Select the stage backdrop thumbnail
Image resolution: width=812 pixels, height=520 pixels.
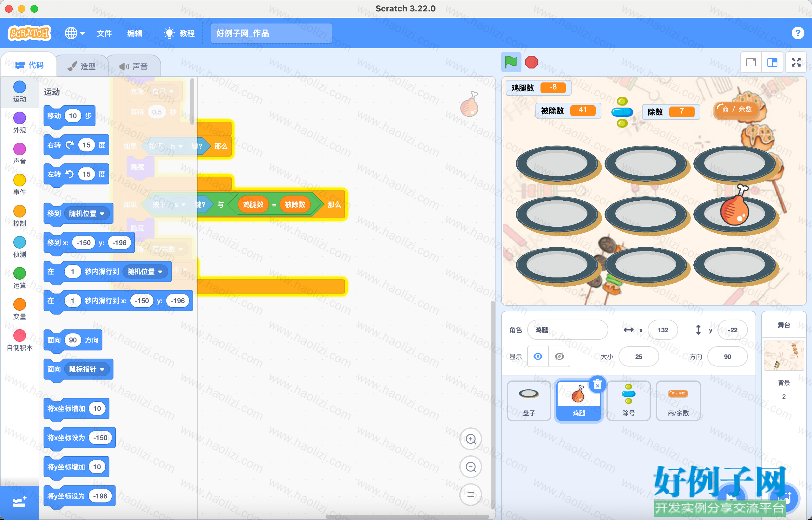pyautogui.click(x=784, y=356)
